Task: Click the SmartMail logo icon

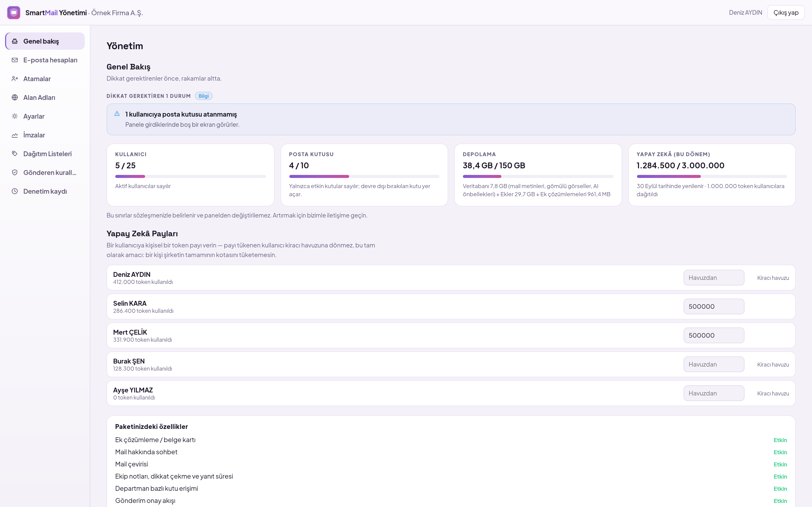Action: [x=14, y=13]
